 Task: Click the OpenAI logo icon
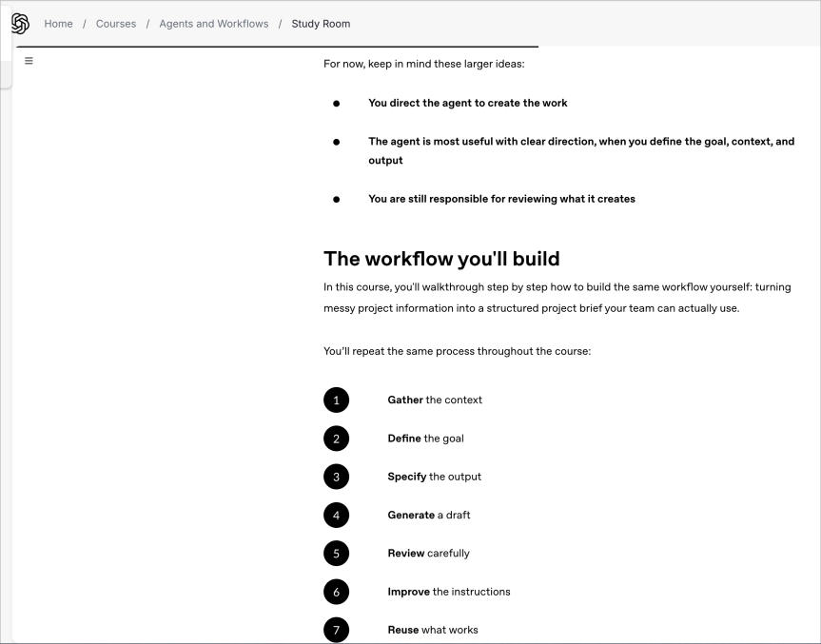[x=20, y=24]
